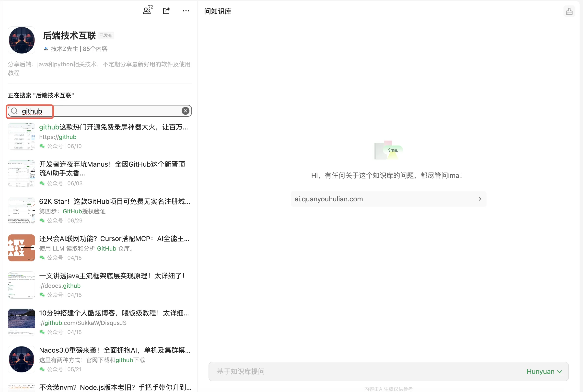
Task: Click avatar thumbnail of Nacos3.0 article
Action: pos(22,359)
